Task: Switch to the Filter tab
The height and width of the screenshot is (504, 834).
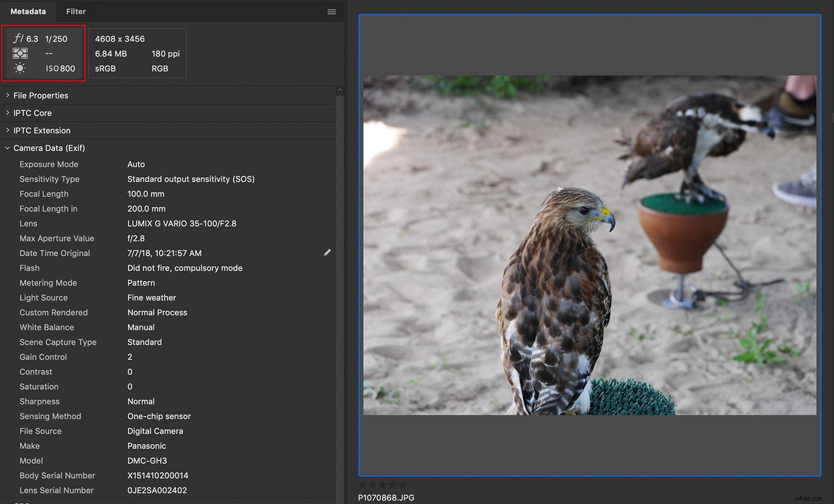Action: click(x=76, y=11)
